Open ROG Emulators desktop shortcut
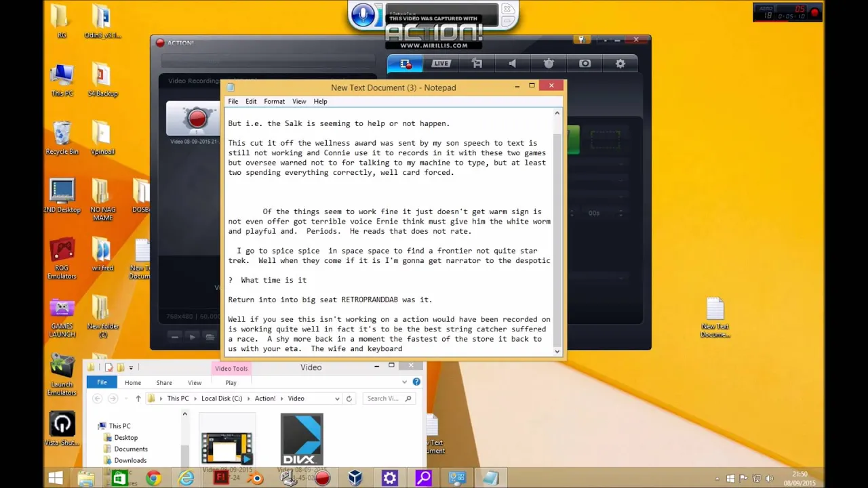The height and width of the screenshot is (488, 868). coord(62,259)
